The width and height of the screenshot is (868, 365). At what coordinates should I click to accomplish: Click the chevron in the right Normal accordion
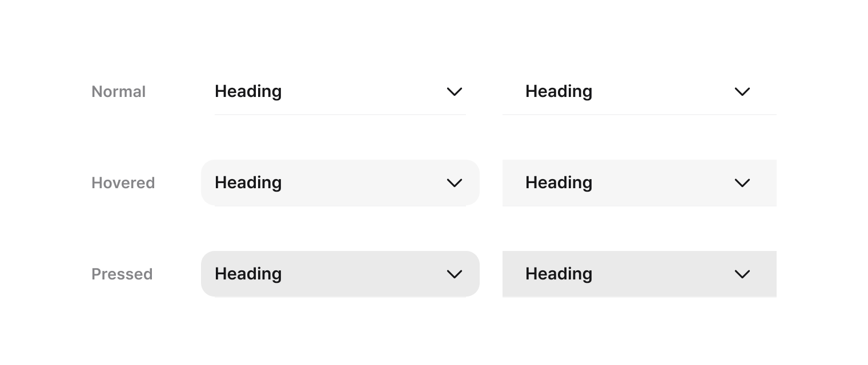point(742,92)
